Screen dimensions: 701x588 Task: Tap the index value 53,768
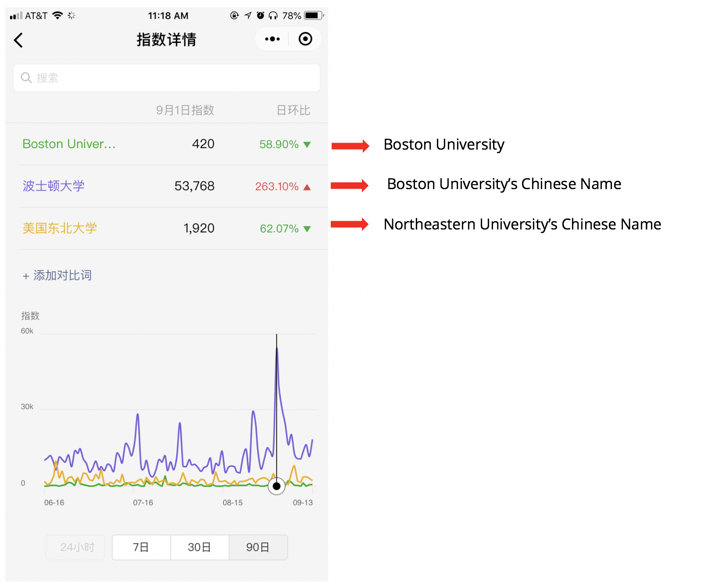click(x=194, y=186)
